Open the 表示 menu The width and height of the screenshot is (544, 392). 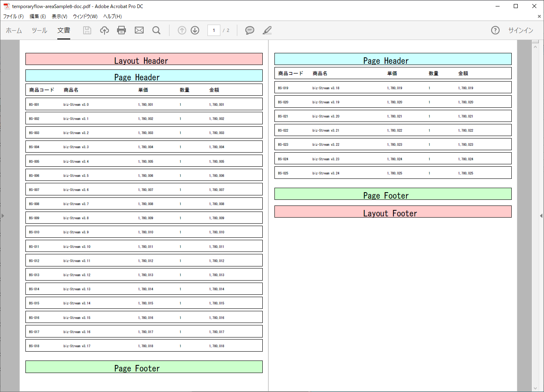tap(59, 17)
